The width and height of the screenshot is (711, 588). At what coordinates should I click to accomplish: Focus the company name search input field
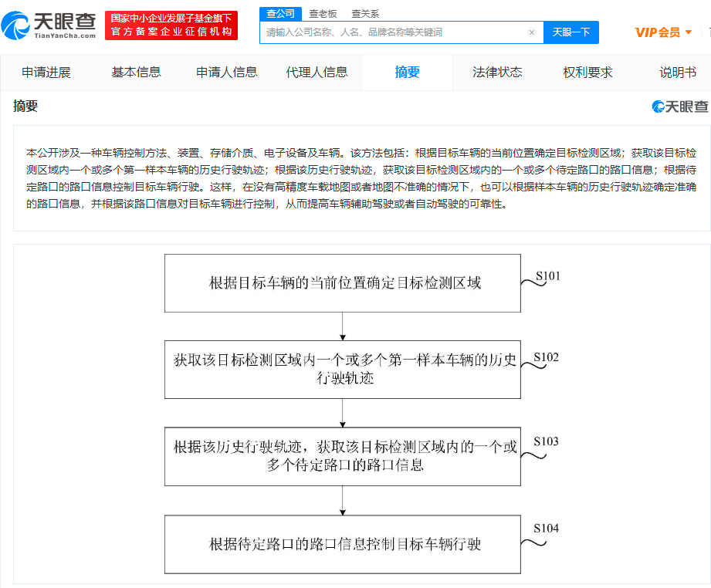(x=394, y=32)
